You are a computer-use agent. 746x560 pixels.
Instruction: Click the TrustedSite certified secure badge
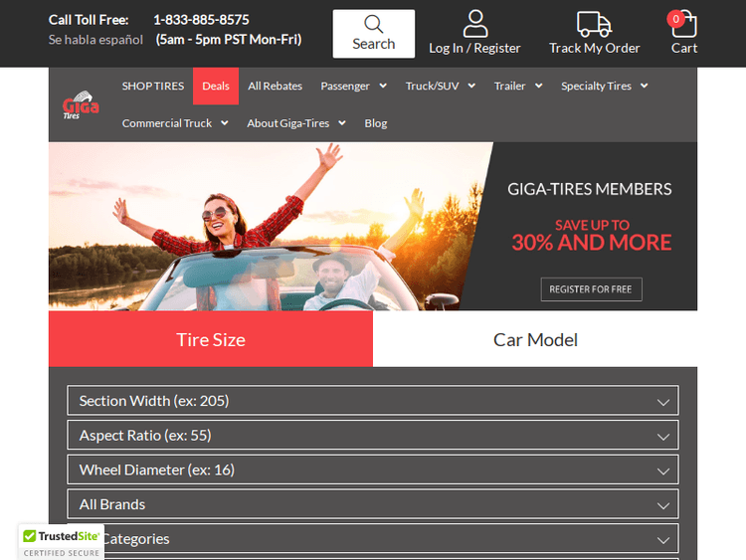(x=62, y=541)
